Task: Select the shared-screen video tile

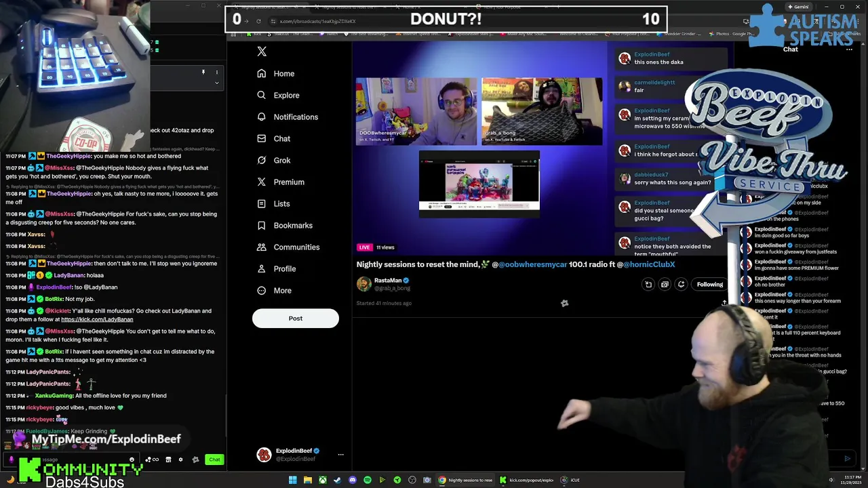Action: pos(479,184)
